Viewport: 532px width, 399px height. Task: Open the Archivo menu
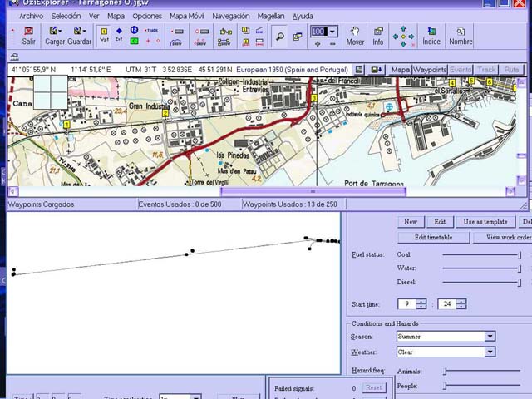(31, 16)
